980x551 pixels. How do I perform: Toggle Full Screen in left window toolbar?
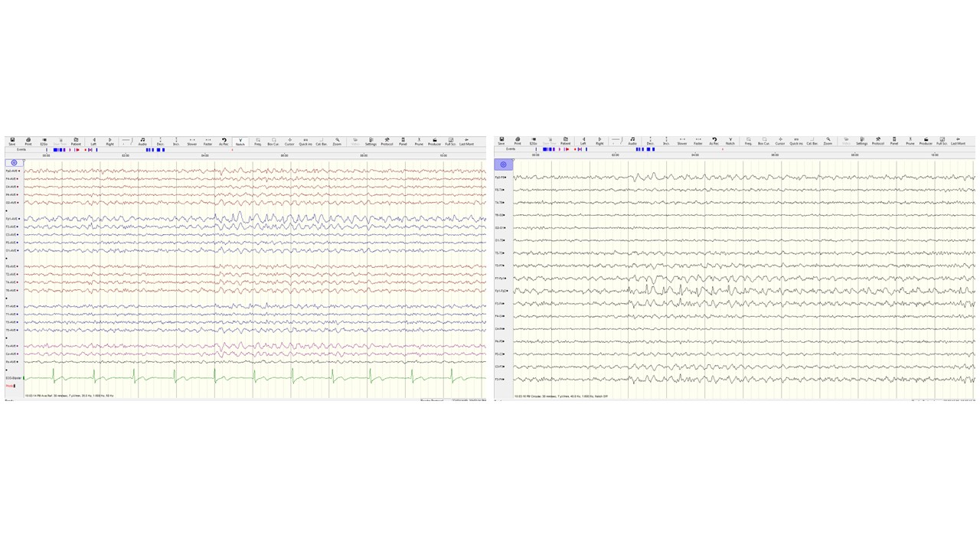[450, 141]
